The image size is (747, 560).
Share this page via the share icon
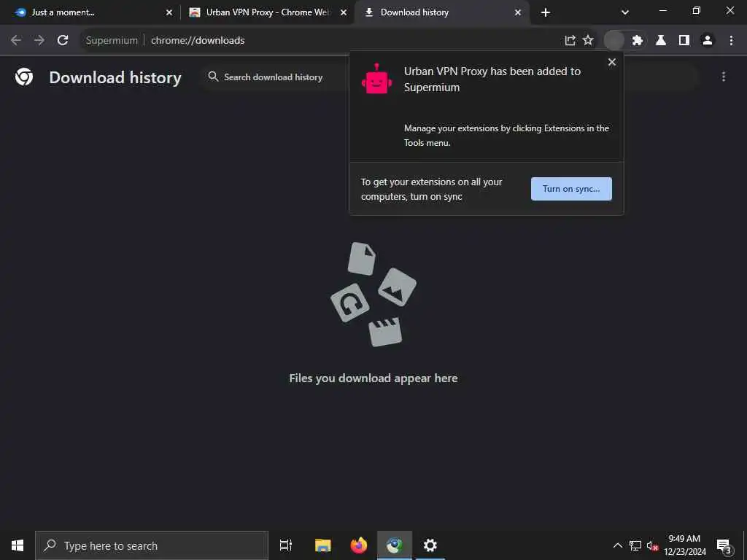tap(570, 41)
